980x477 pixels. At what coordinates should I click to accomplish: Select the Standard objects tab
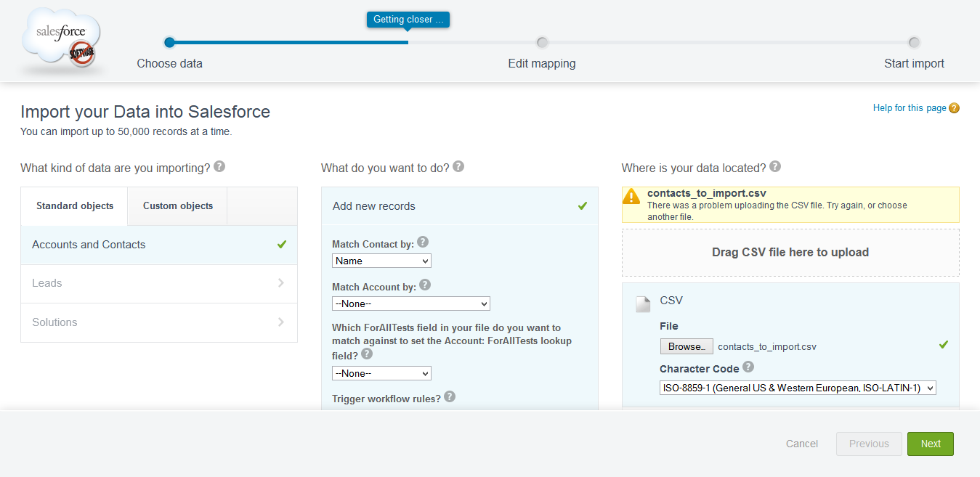[x=75, y=206]
